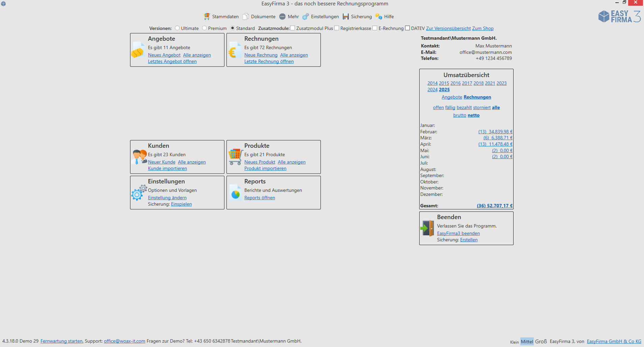Screen dimensions: 644x347
Task: Click the Hilfe question mark icon
Action: coord(379,16)
